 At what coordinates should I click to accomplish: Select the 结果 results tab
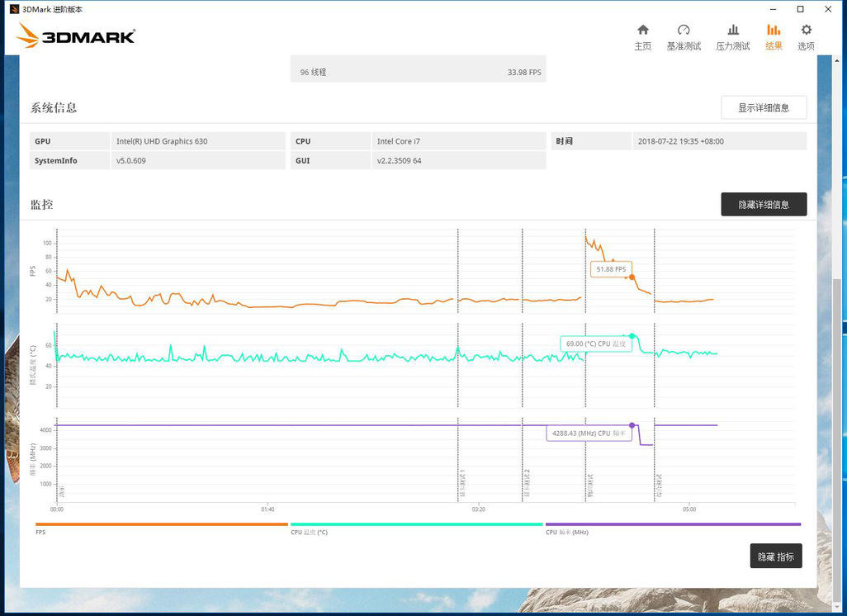774,37
